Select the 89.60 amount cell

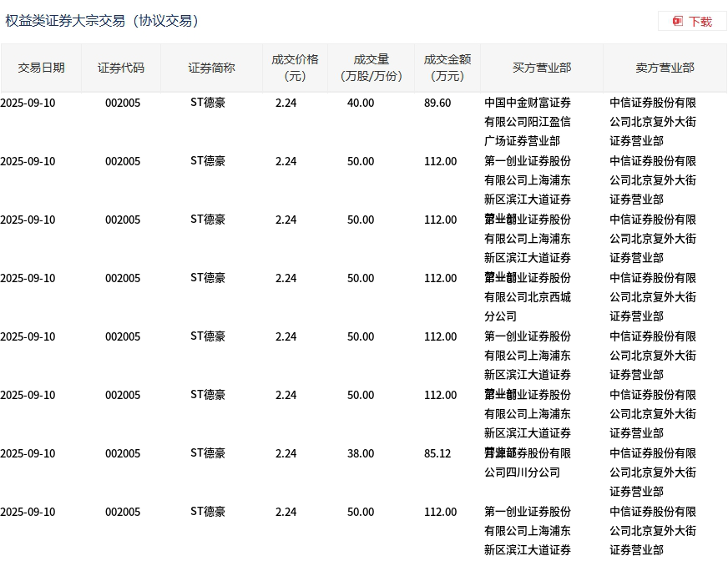pos(437,103)
